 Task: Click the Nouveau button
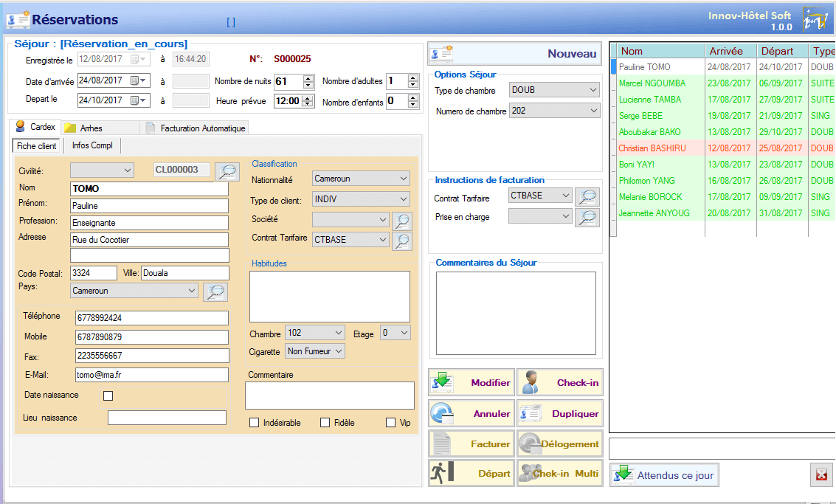(x=514, y=54)
